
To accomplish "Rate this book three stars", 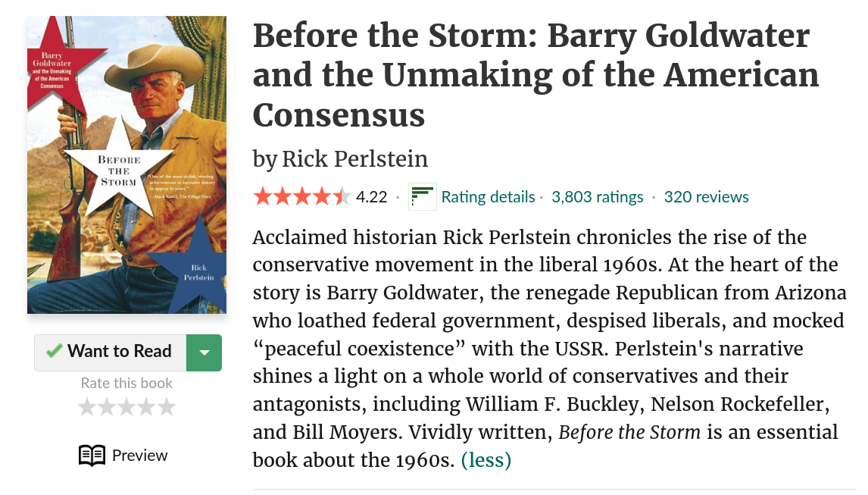I will coord(126,407).
